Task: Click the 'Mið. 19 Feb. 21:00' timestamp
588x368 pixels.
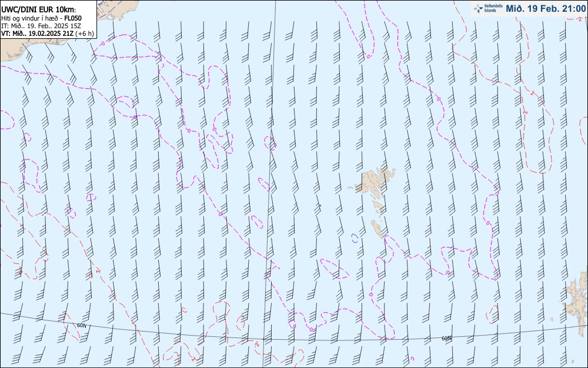Action: click(x=545, y=9)
